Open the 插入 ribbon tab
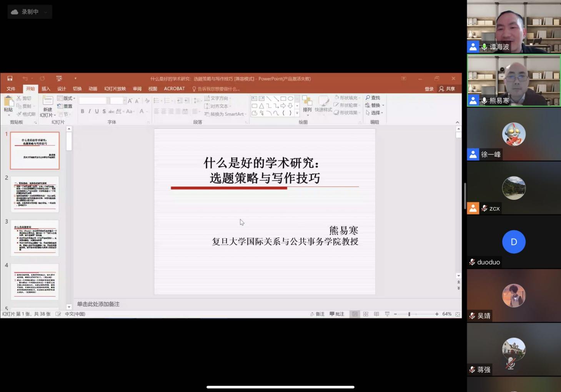561x392 pixels. click(46, 89)
